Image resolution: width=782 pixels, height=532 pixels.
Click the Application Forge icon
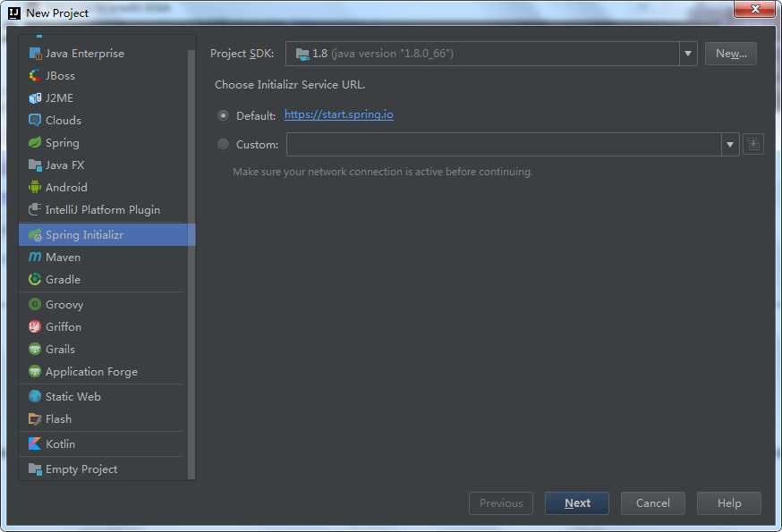coord(35,371)
